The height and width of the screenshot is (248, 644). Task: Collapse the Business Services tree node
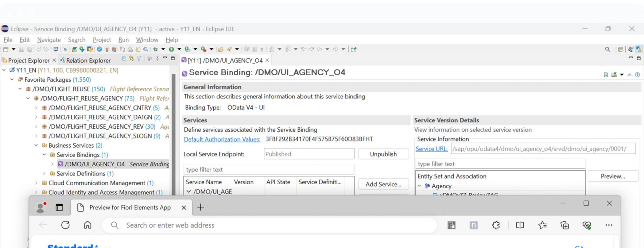click(36, 146)
